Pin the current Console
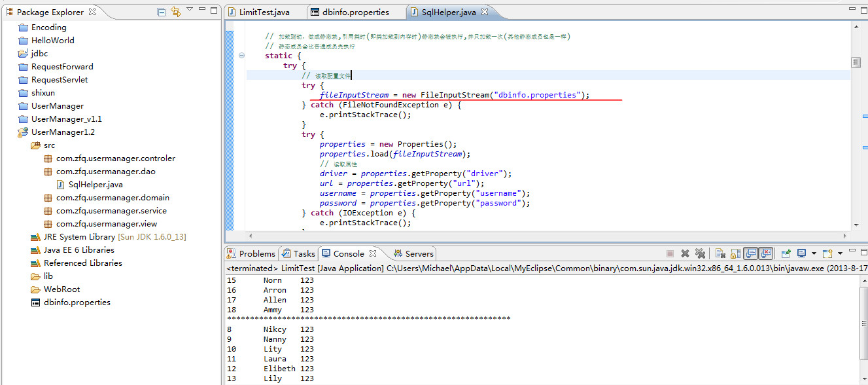This screenshot has height=385, width=868. point(786,253)
